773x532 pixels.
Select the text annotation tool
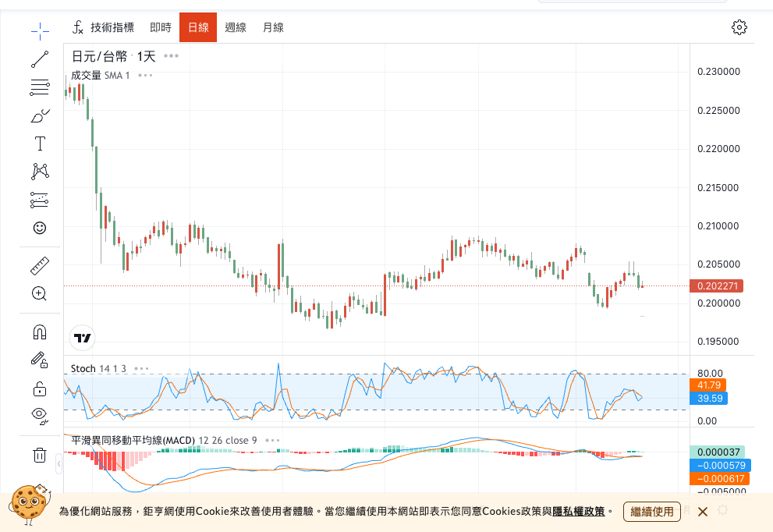(40, 144)
